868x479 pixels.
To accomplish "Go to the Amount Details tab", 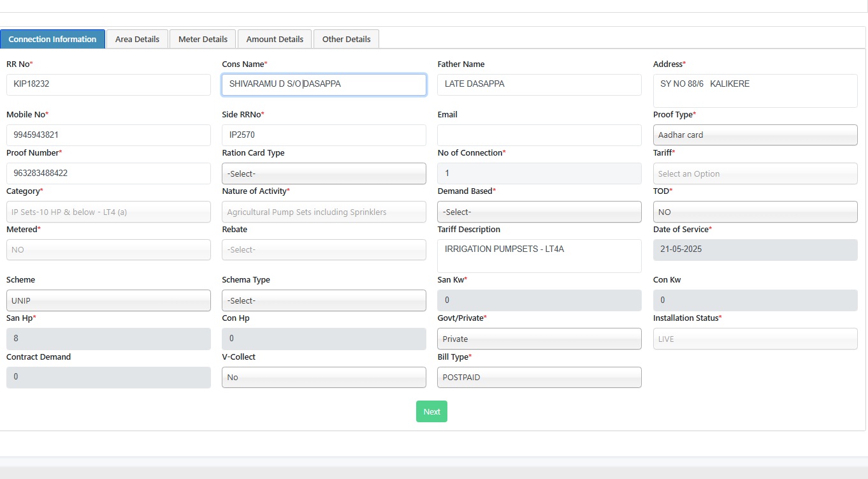I will pos(275,39).
